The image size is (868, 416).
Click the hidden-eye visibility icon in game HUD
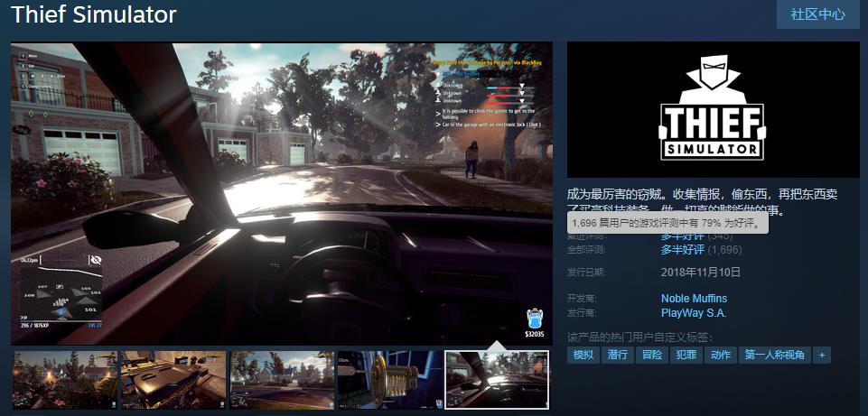[95, 260]
